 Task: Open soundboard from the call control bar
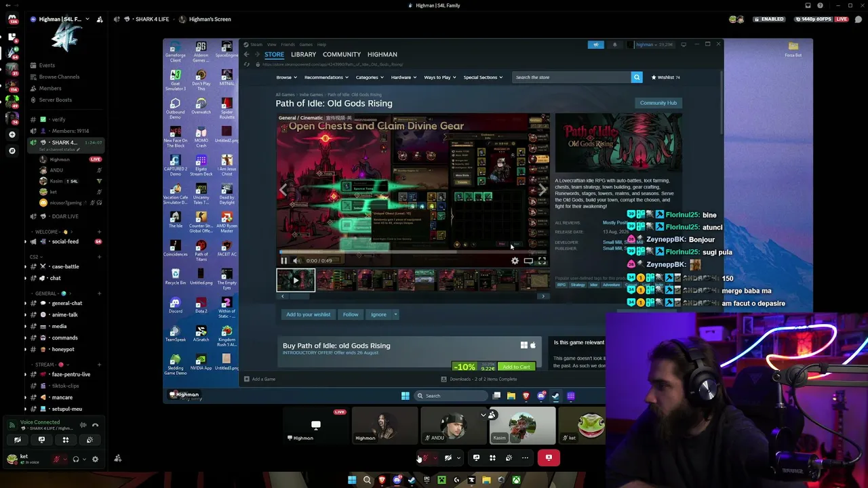tap(509, 458)
